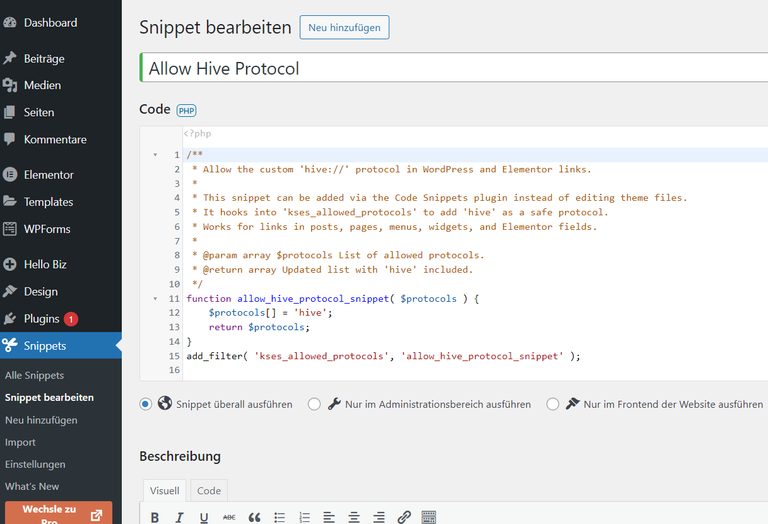Switch to the Code editor tab
Image resolution: width=768 pixels, height=524 pixels.
[x=209, y=490]
